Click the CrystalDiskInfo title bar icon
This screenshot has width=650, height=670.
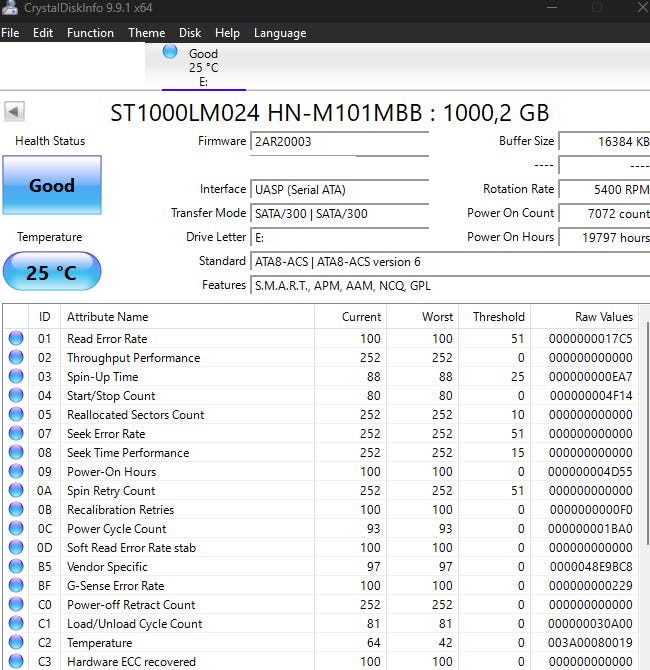[9, 8]
